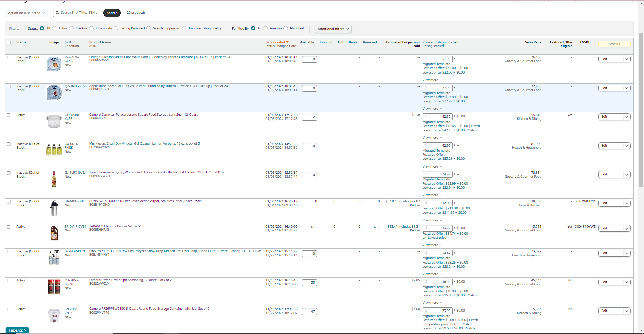
Task: Select the Orange Juice cups row checkbox
Action: [x=9, y=58]
